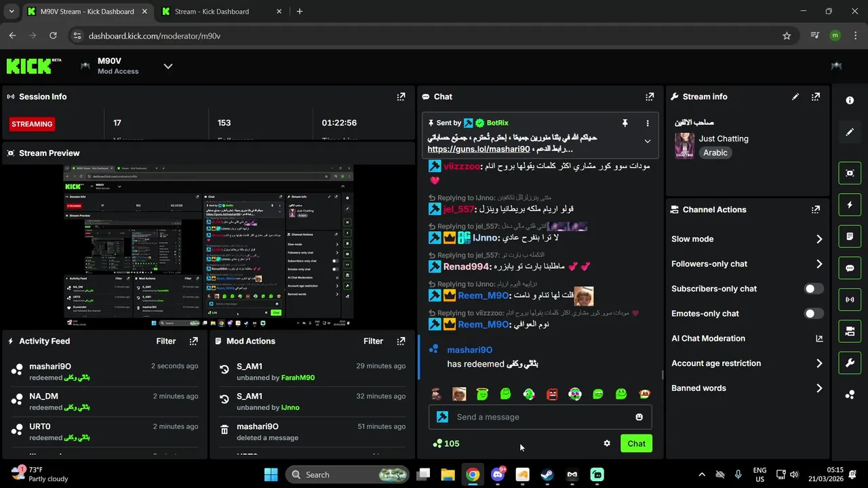Pop out the Session Info panel
Screen dimensions: 868x488
(401, 97)
